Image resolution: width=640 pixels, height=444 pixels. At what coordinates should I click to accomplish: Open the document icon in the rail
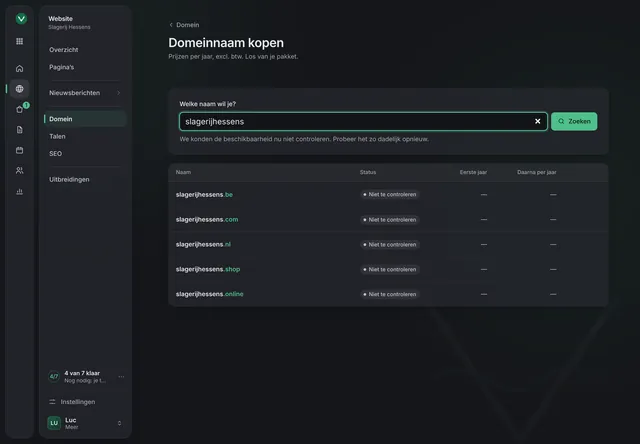[x=19, y=130]
